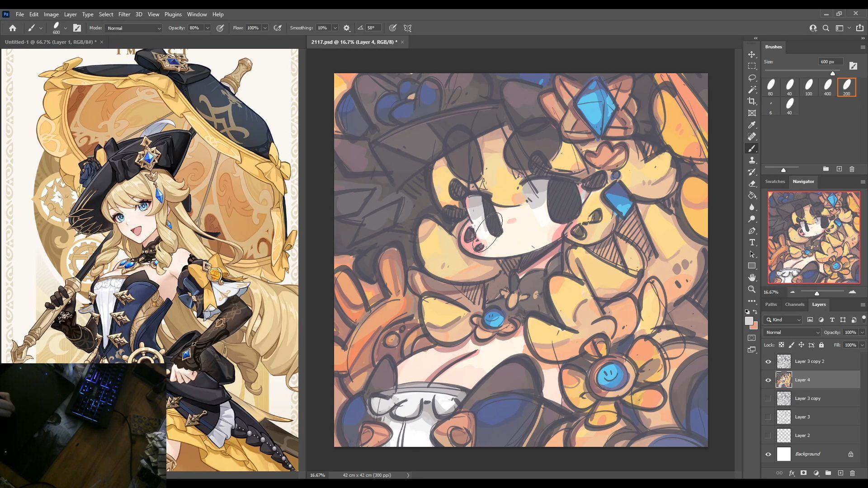
Task: Toggle pressure for opacity
Action: pos(220,28)
